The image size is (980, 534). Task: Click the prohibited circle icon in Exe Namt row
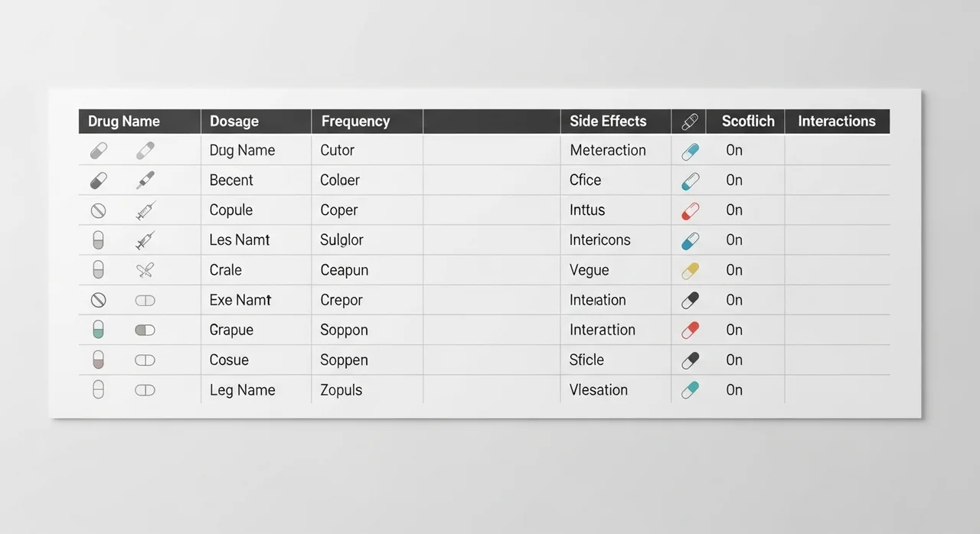click(x=98, y=300)
